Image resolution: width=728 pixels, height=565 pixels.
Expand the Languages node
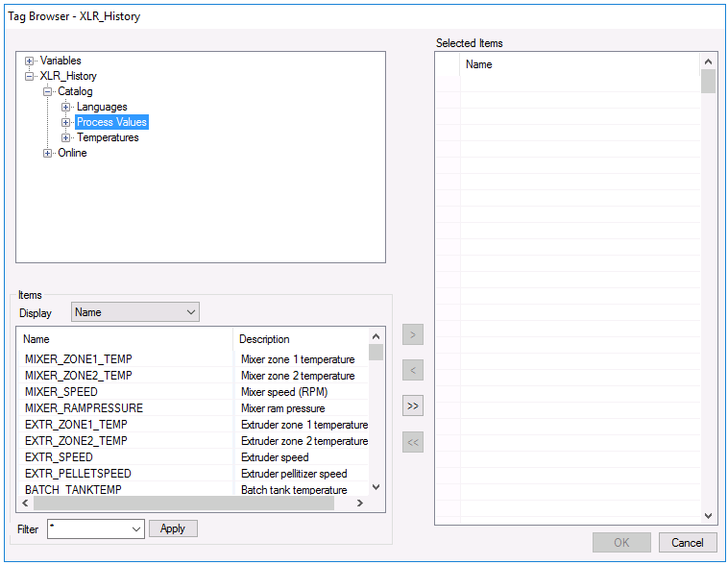pos(66,107)
